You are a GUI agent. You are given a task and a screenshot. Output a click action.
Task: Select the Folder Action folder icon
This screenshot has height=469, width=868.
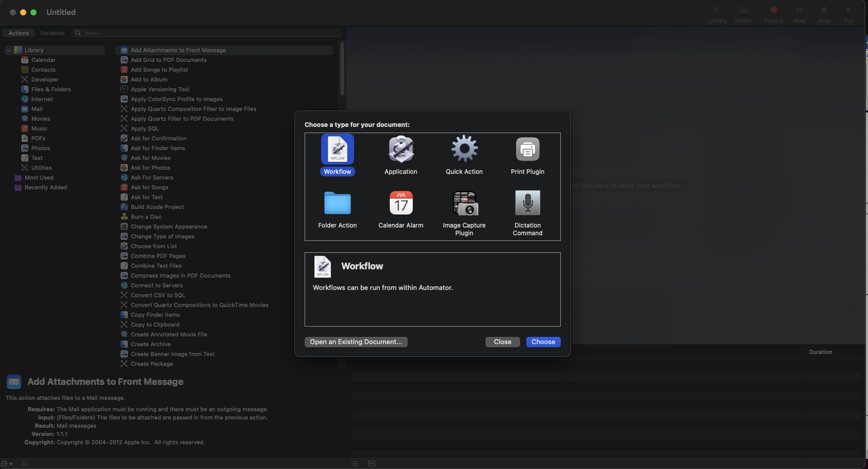pos(338,203)
